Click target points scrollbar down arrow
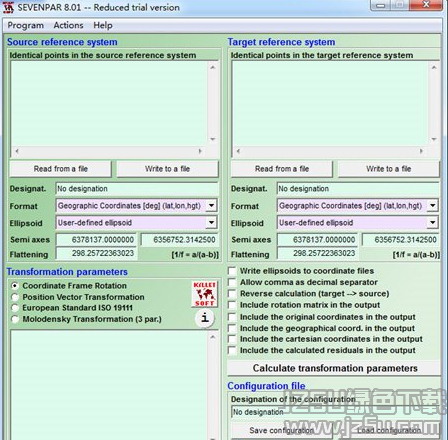The height and width of the screenshot is (440, 448). (434, 139)
